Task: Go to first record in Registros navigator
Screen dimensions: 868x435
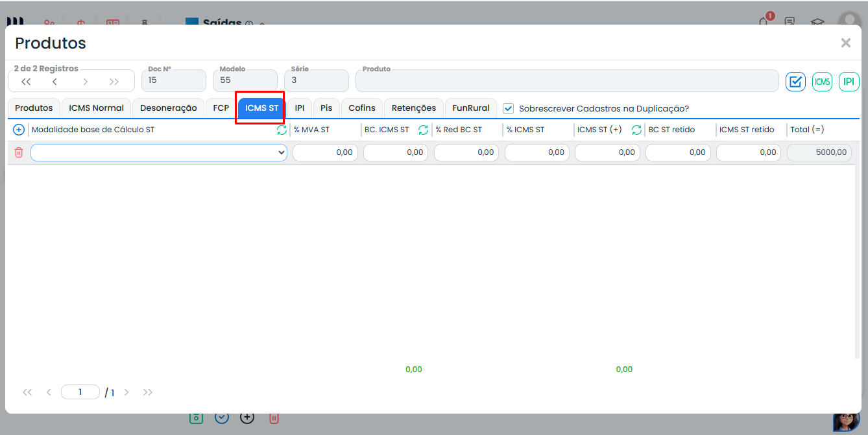Action: [x=26, y=82]
